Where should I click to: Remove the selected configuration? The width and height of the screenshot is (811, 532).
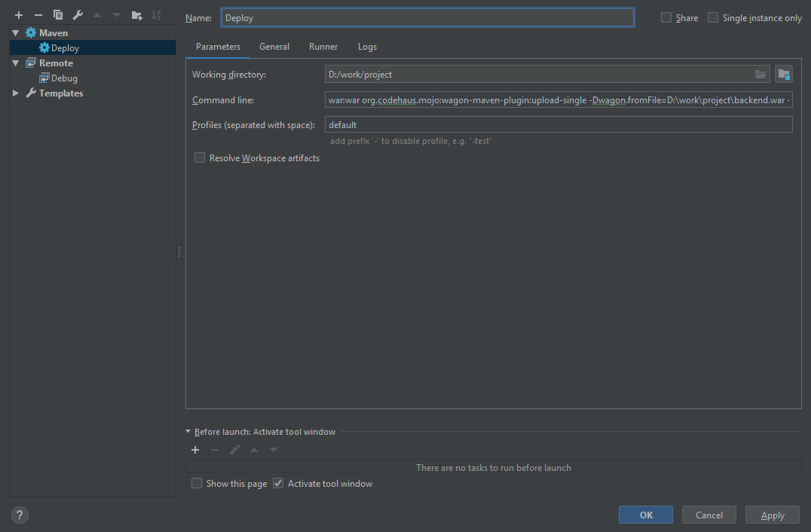[38, 14]
